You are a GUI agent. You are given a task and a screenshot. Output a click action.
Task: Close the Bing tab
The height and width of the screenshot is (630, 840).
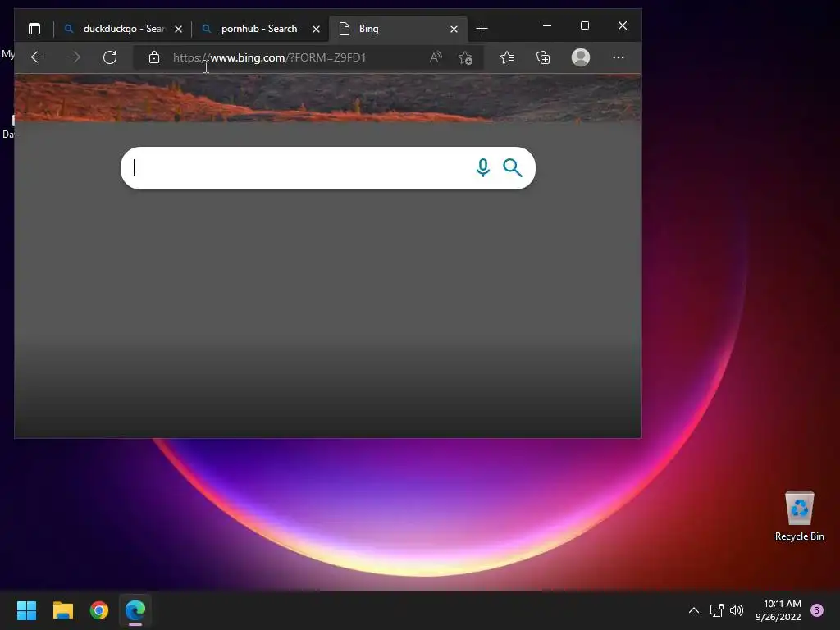tap(454, 29)
